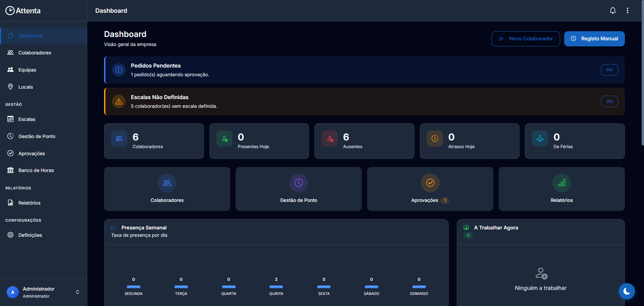Open Gestão de Ponto in sidebar
This screenshot has width=644, height=306.
pyautogui.click(x=44, y=136)
